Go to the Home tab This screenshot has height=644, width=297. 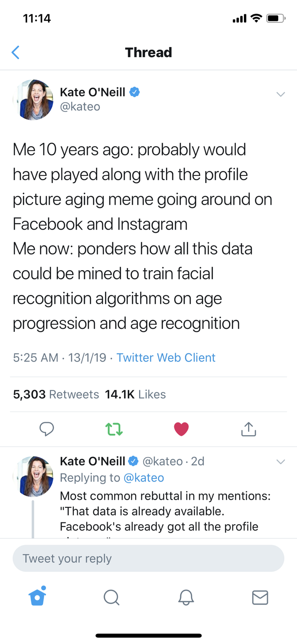(x=37, y=597)
